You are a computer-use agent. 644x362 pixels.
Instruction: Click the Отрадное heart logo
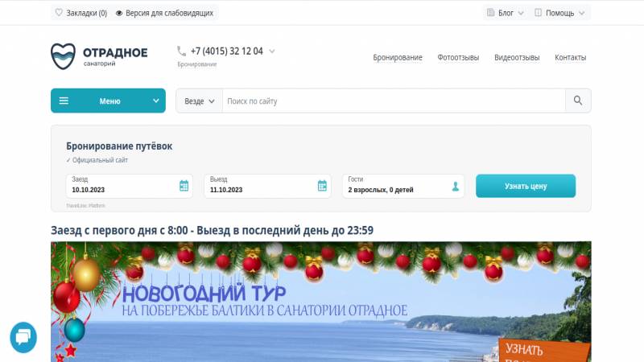tap(64, 56)
